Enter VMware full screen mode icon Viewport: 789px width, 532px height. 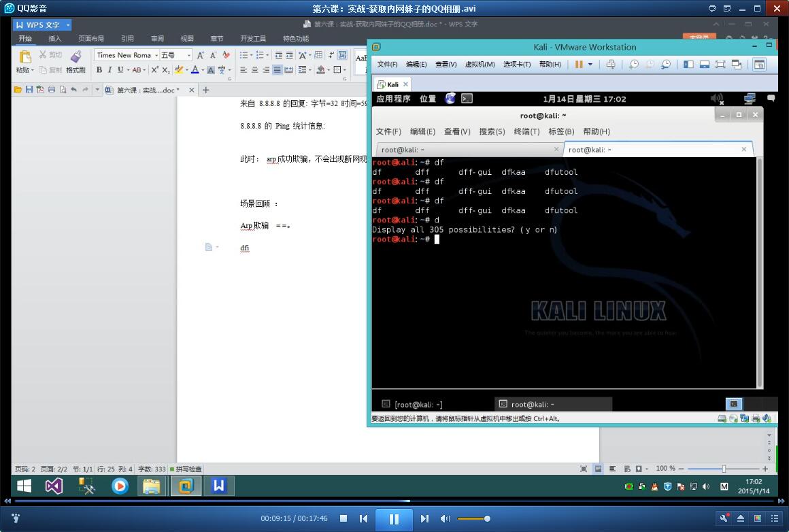tap(720, 65)
